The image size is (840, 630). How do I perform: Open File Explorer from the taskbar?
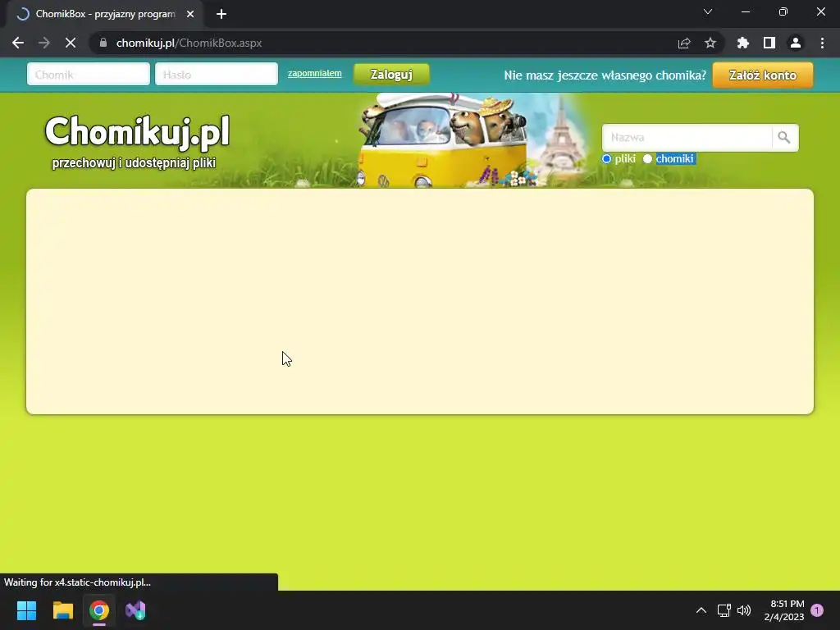[x=62, y=610]
